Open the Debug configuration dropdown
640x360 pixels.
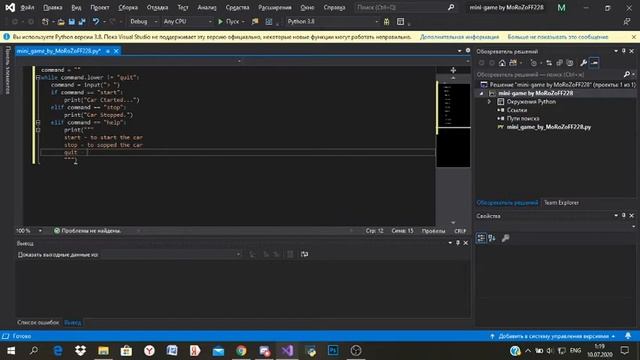tap(144, 21)
